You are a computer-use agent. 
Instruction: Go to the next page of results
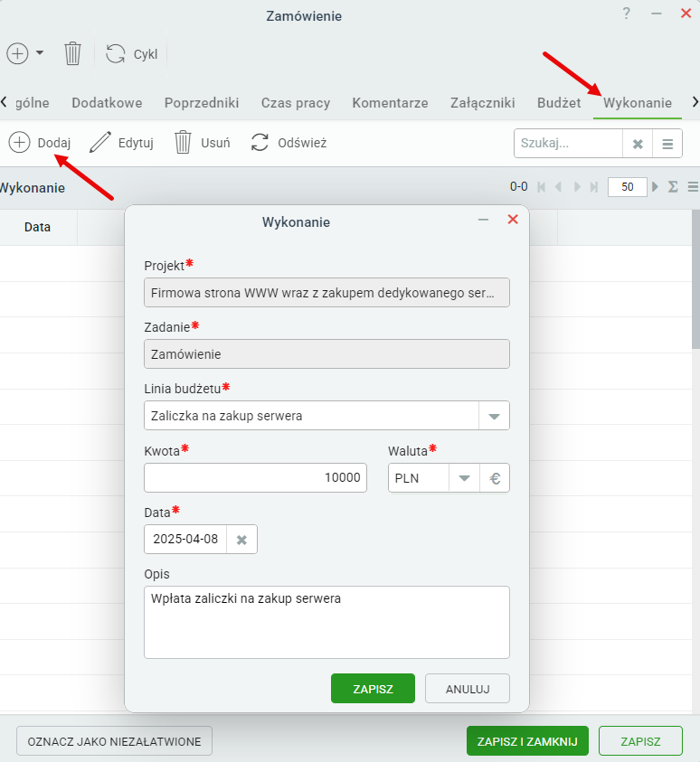pos(577,187)
